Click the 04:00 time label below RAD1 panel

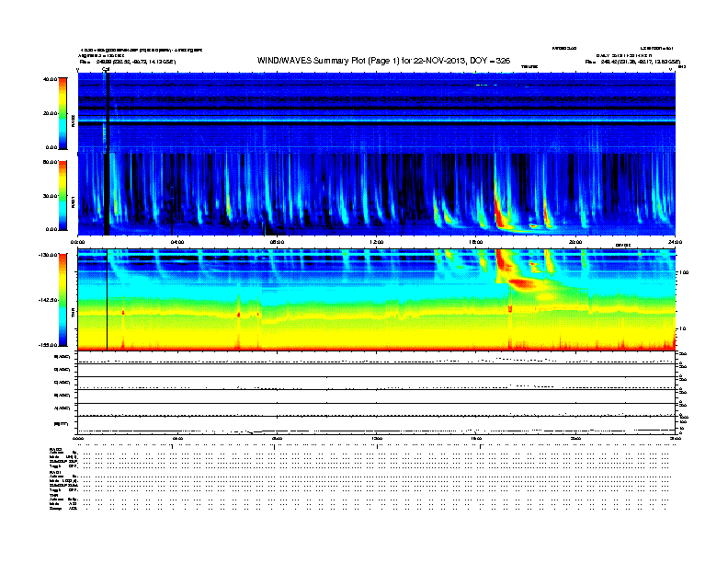[176, 242]
